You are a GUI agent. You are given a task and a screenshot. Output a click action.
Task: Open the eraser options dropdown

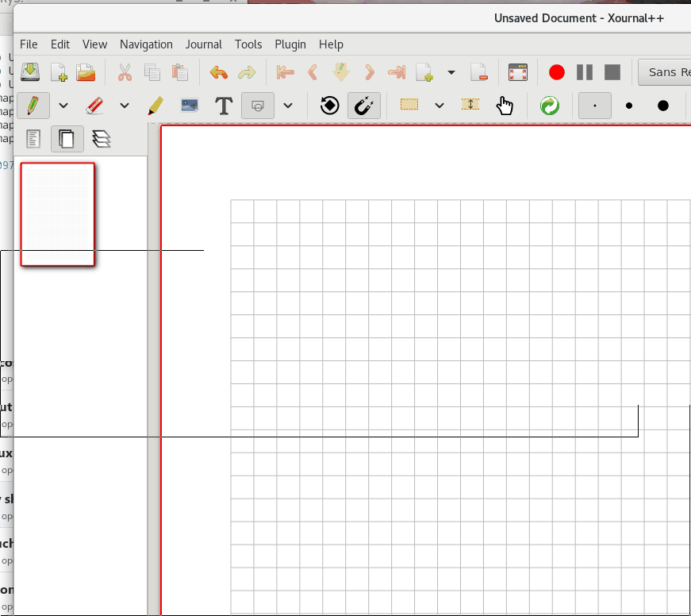[124, 105]
